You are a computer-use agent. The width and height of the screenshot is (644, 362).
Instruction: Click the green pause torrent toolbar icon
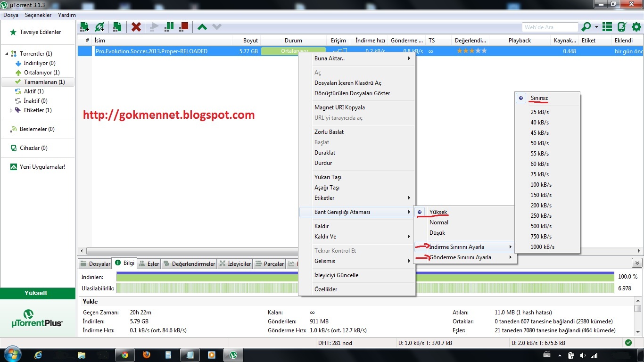169,27
